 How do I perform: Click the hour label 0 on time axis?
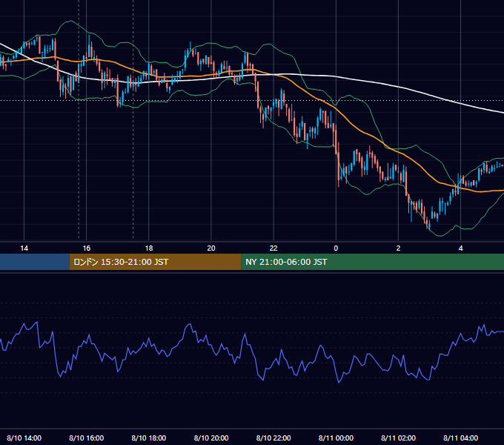tap(336, 248)
